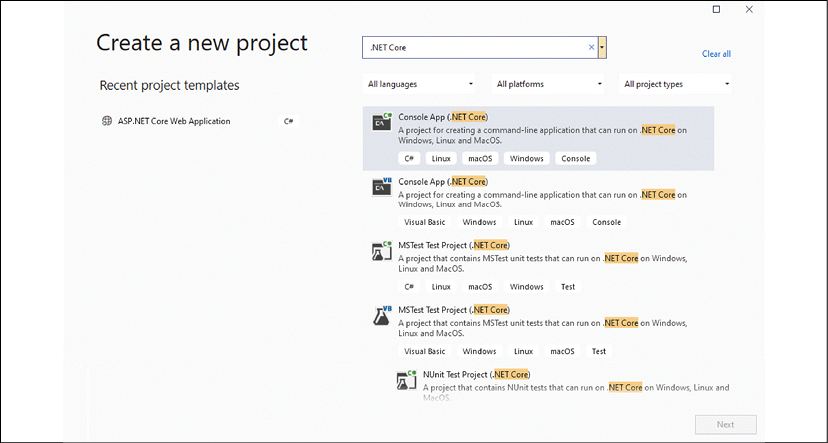The height and width of the screenshot is (443, 828).
Task: Click the VB MSTest Test Project flask icon
Action: pos(382,315)
